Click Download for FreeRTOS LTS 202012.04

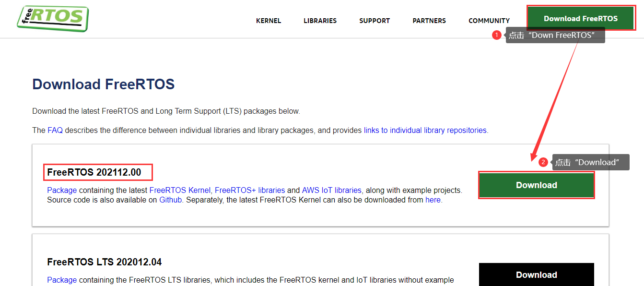[x=537, y=274]
